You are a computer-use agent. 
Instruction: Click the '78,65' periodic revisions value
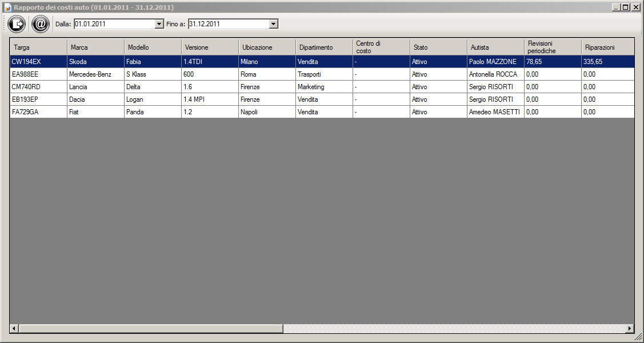coord(553,62)
